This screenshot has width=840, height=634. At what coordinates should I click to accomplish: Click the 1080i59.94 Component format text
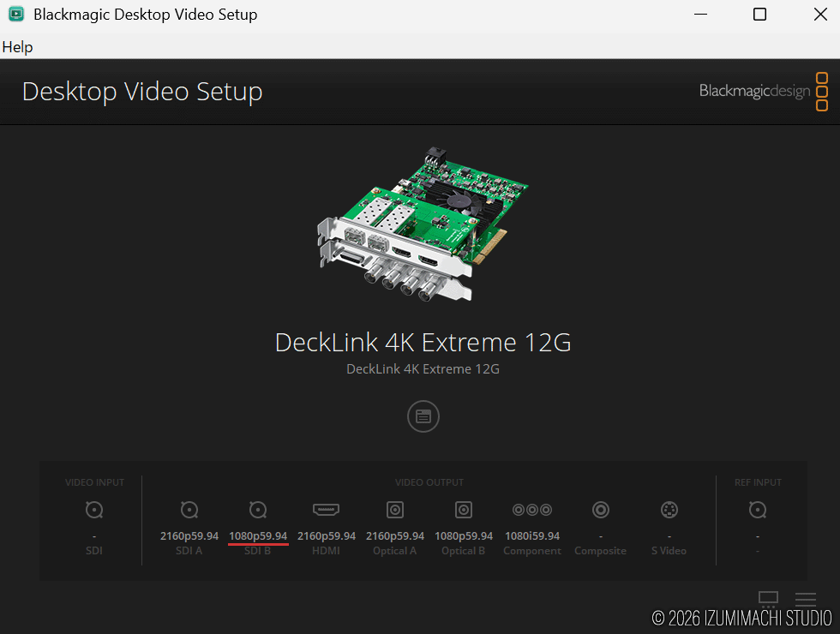pos(532,536)
